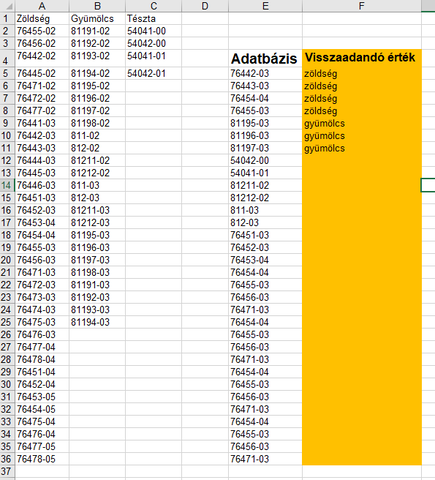Select cell A3 with 76456-02
The height and width of the screenshot is (480, 435).
click(42, 43)
